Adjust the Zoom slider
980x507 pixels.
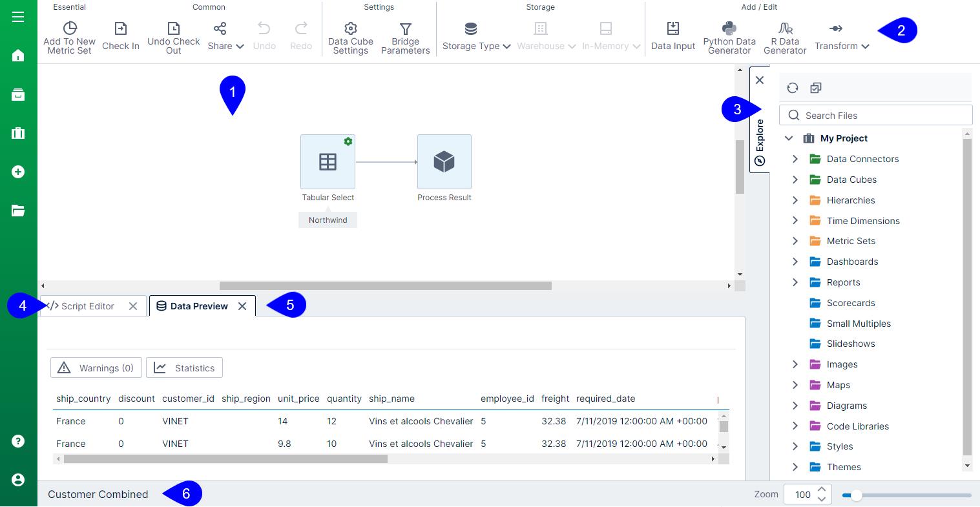[x=857, y=495]
